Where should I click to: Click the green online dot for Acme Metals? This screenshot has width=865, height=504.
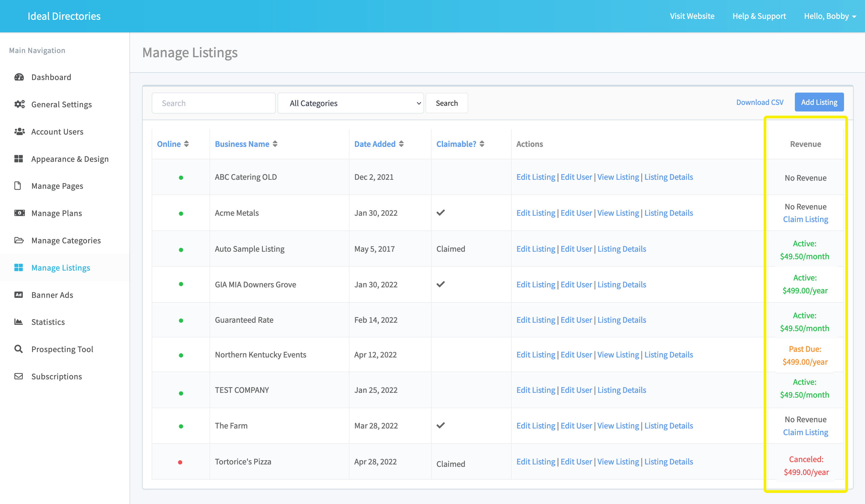(x=181, y=214)
